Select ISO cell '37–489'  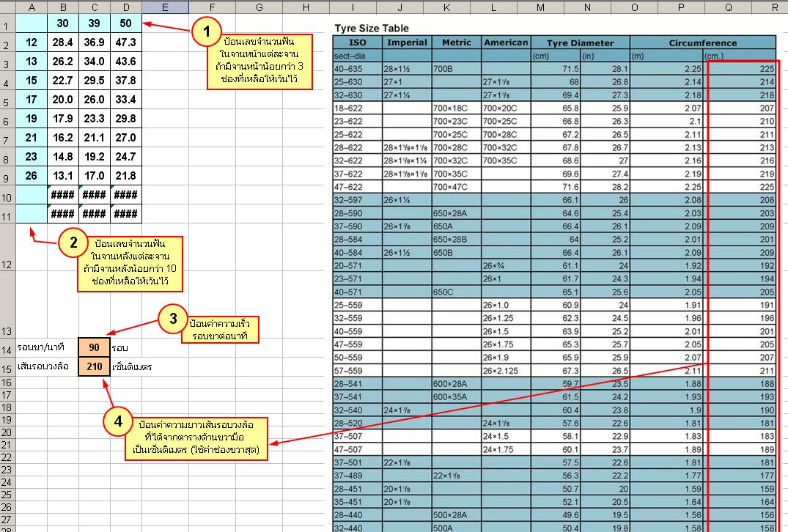click(357, 476)
